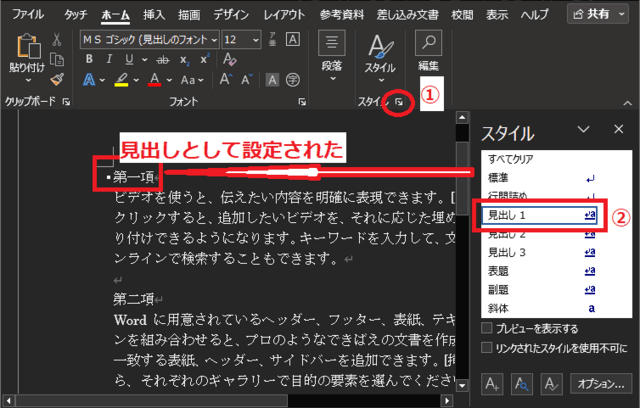Click the Bold formatting button
This screenshot has width=640, height=408.
pyautogui.click(x=91, y=59)
